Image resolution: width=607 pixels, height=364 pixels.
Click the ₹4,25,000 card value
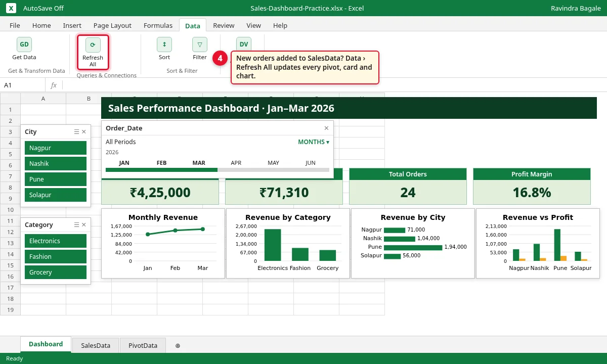[x=160, y=192]
